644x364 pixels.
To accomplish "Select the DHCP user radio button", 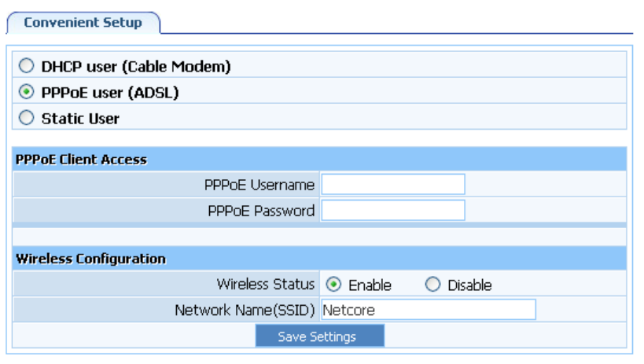I will 27,67.
